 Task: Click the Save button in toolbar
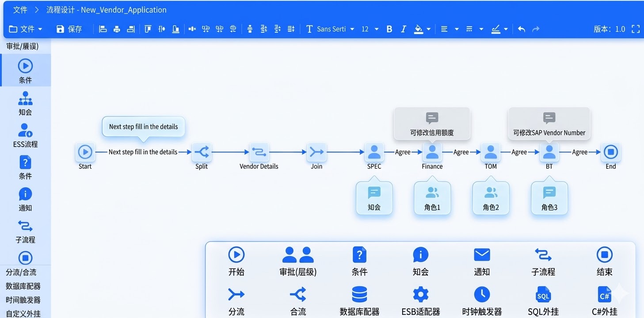69,29
